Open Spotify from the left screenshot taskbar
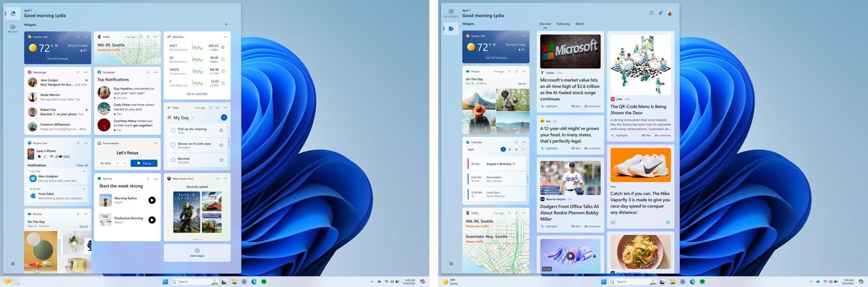Image resolution: width=868 pixels, height=287 pixels. pyautogui.click(x=264, y=282)
